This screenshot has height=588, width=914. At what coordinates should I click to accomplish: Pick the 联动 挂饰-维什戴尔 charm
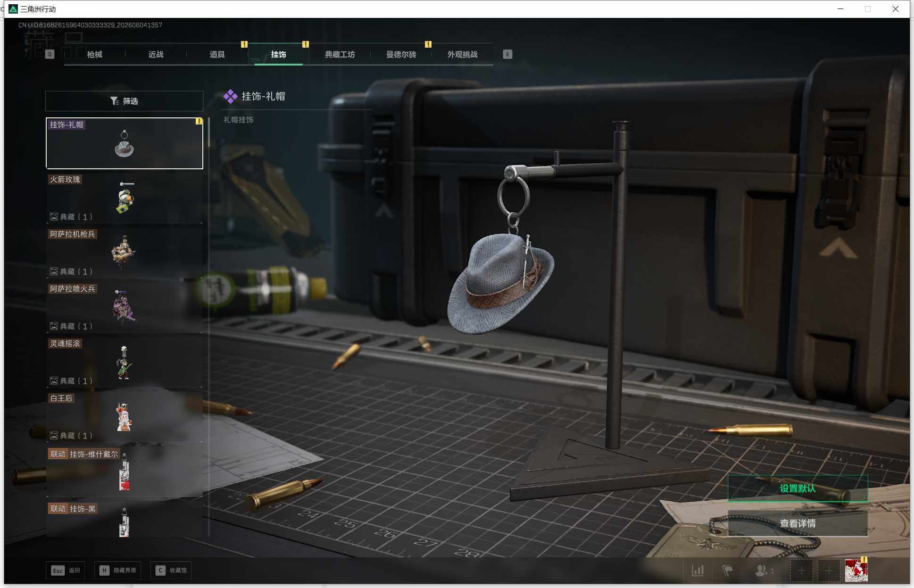[125, 472]
